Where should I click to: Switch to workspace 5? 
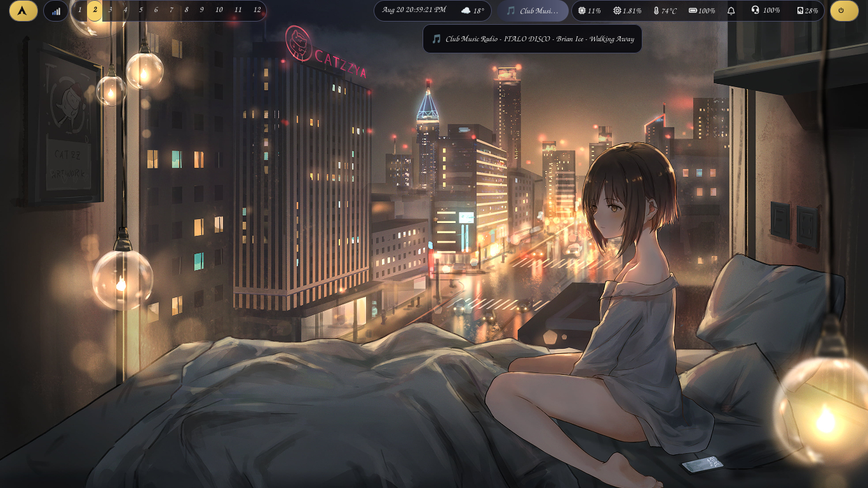(140, 10)
